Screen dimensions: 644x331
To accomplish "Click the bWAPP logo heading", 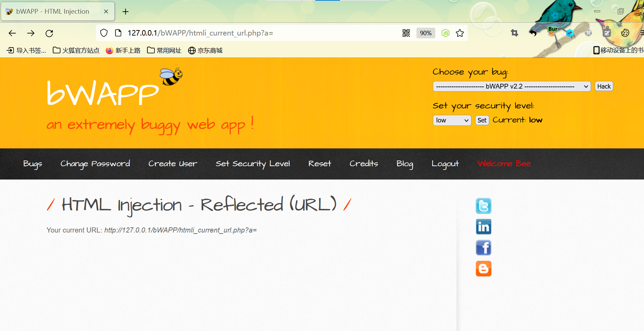I will click(102, 93).
